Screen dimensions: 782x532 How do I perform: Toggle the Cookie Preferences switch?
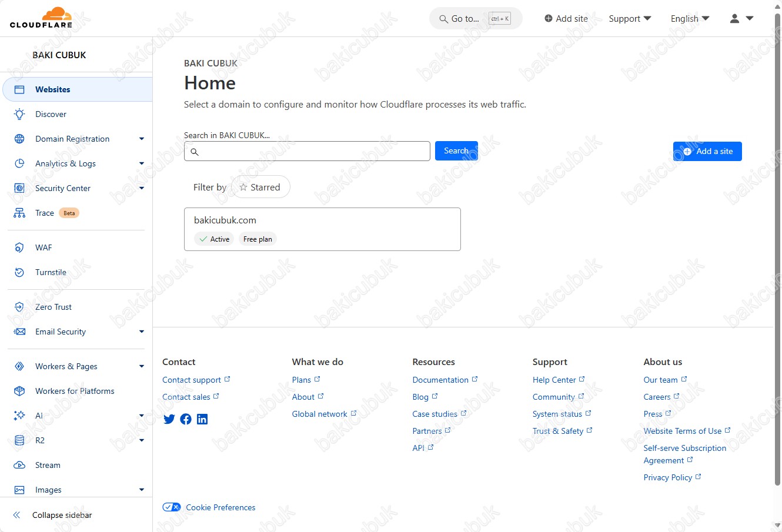point(172,507)
